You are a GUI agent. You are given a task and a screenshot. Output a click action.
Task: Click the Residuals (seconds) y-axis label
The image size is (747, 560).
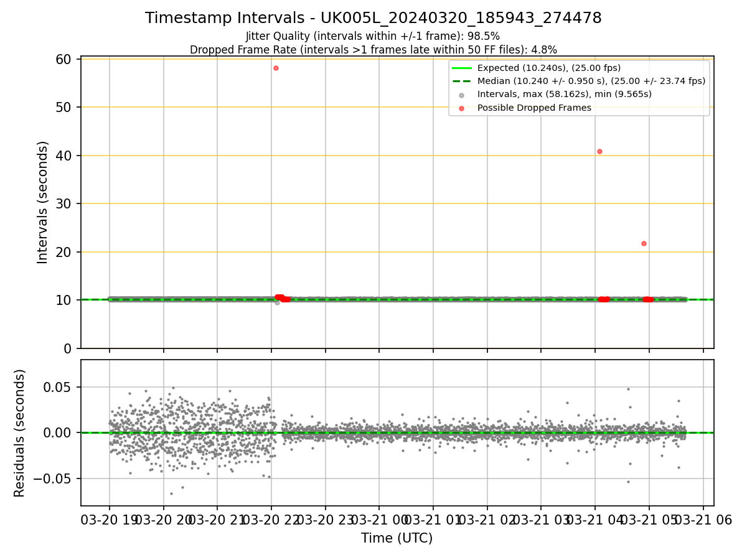click(20, 433)
